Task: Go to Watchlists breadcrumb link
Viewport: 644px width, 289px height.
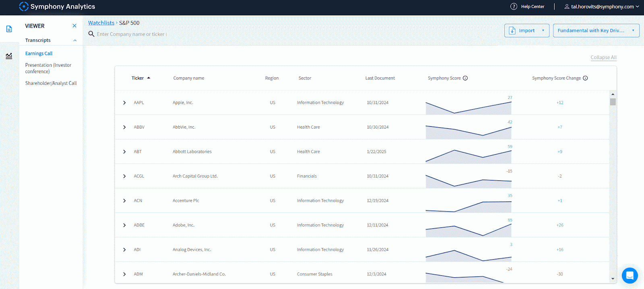Action: pos(101,23)
